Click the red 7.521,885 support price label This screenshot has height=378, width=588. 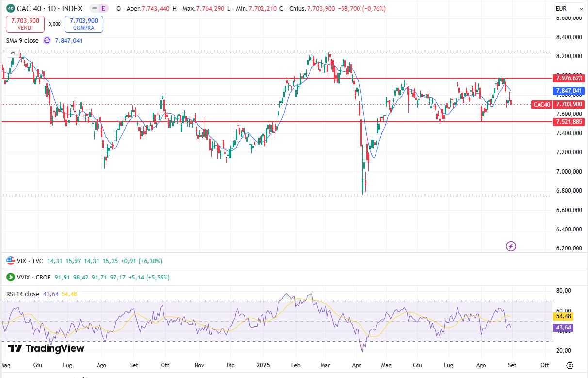[x=568, y=122]
